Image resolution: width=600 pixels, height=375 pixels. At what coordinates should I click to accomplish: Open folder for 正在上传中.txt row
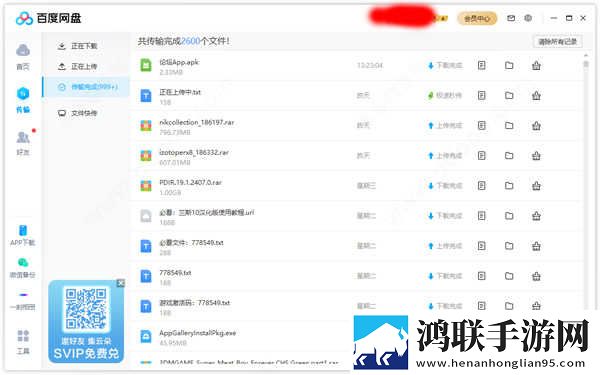509,95
